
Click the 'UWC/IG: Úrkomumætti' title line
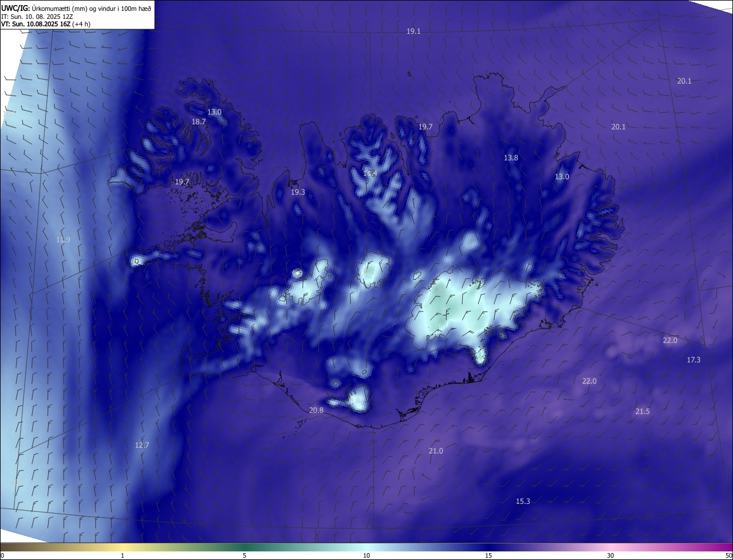tap(76, 9)
